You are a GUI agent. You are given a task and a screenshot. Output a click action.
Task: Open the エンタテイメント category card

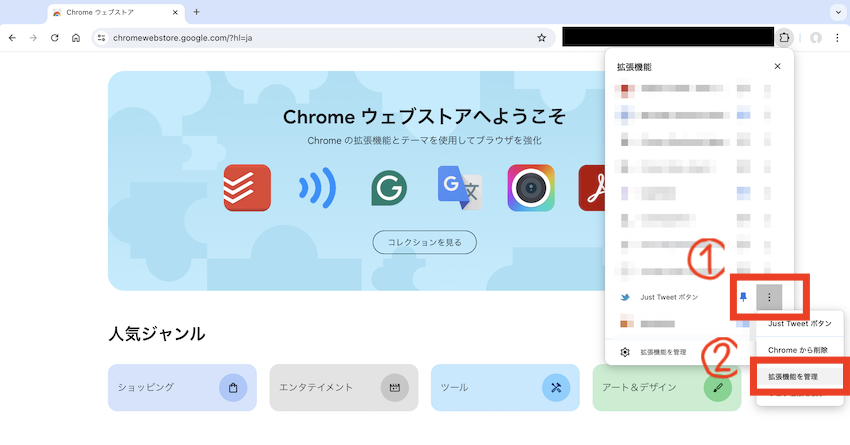[344, 388]
